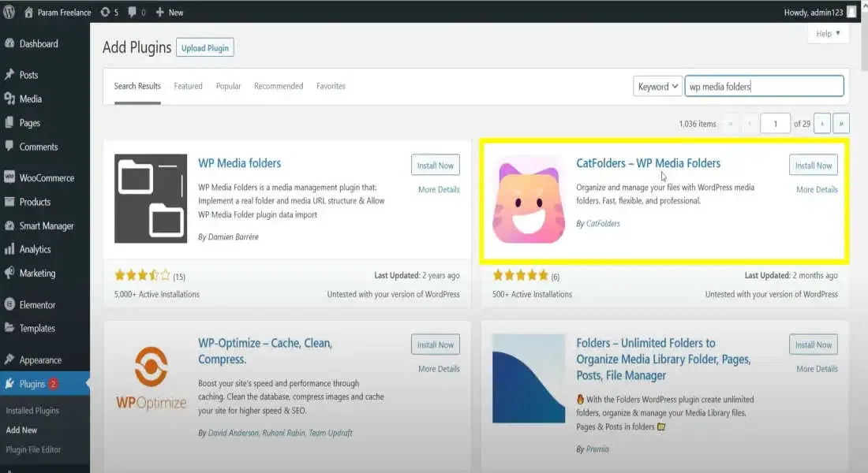
Task: Open More Details for WP Media folders
Action: (x=439, y=189)
